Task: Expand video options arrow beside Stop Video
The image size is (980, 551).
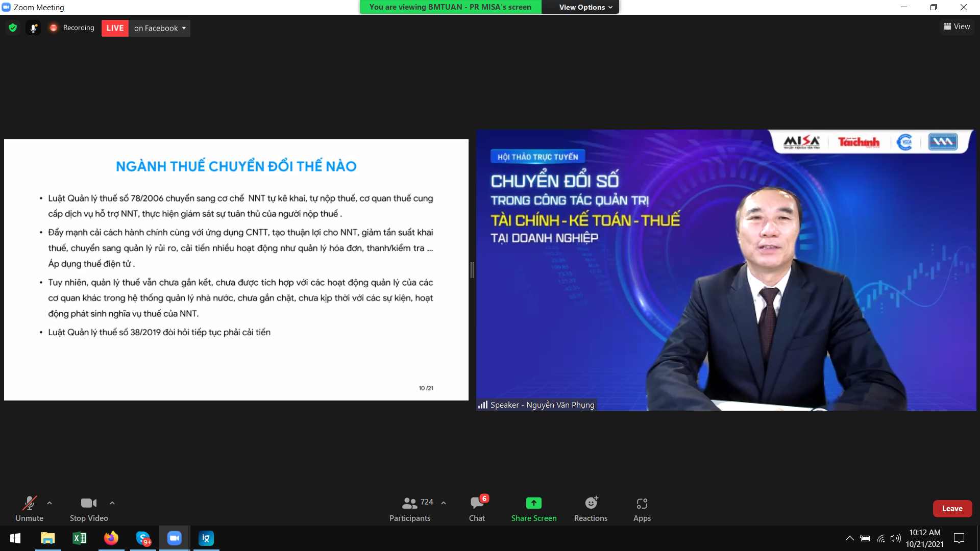Action: click(112, 503)
